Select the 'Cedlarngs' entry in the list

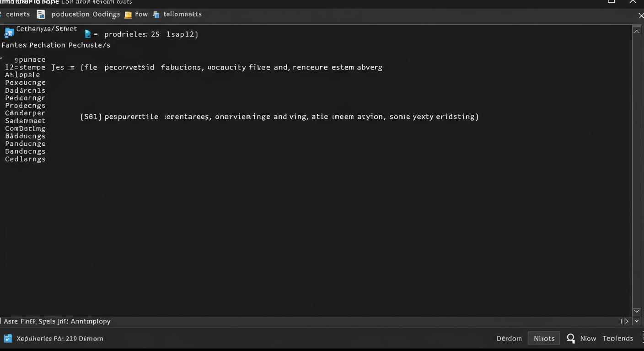pos(25,160)
